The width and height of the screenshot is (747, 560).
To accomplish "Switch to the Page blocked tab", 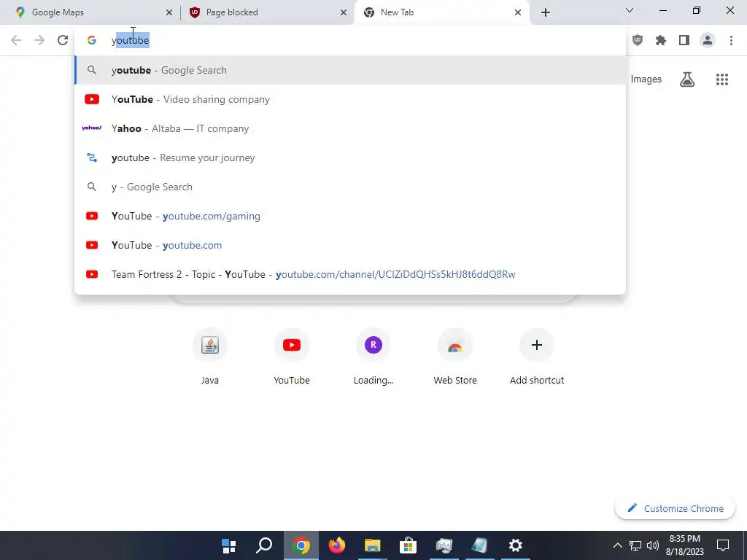I will click(x=267, y=12).
